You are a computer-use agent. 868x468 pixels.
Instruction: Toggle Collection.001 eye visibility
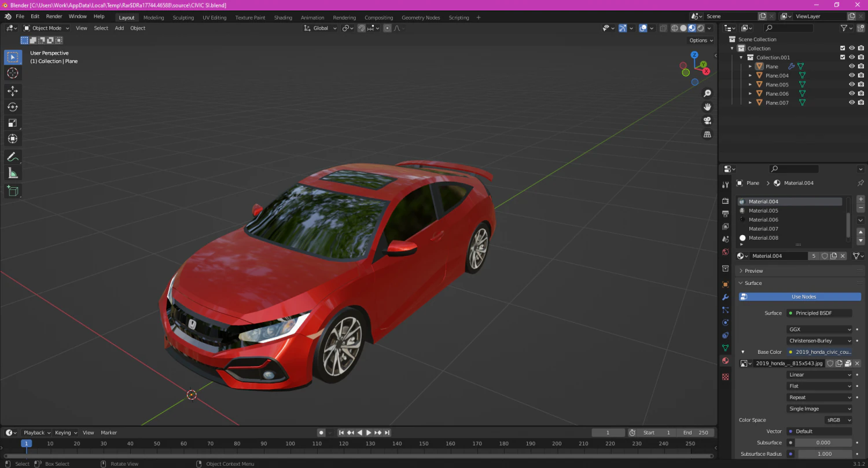(x=852, y=57)
